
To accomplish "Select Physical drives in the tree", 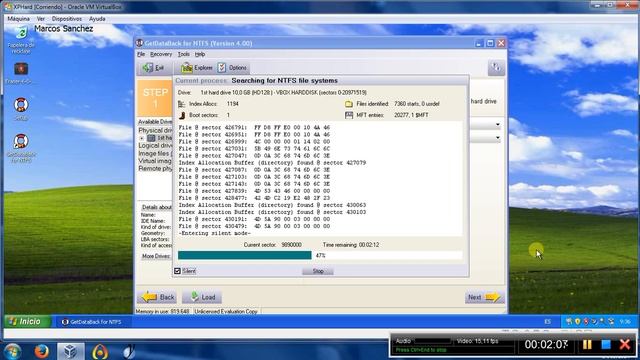I will 155,130.
